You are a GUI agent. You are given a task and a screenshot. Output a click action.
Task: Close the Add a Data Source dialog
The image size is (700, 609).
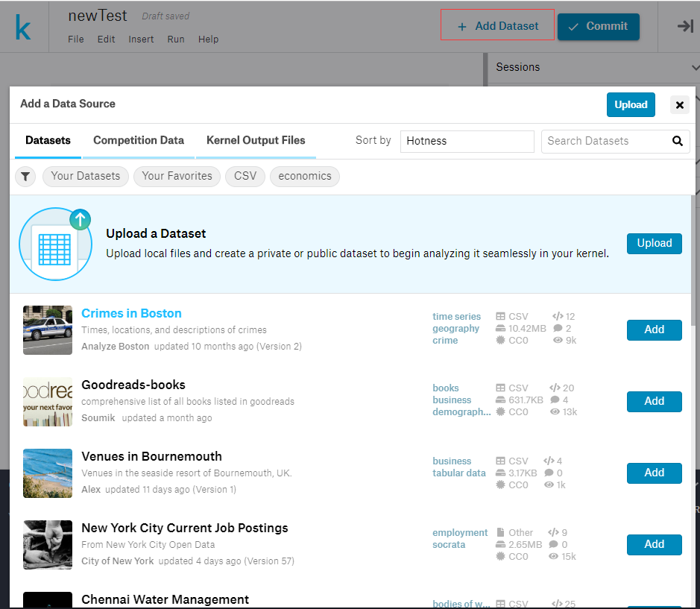coord(679,105)
